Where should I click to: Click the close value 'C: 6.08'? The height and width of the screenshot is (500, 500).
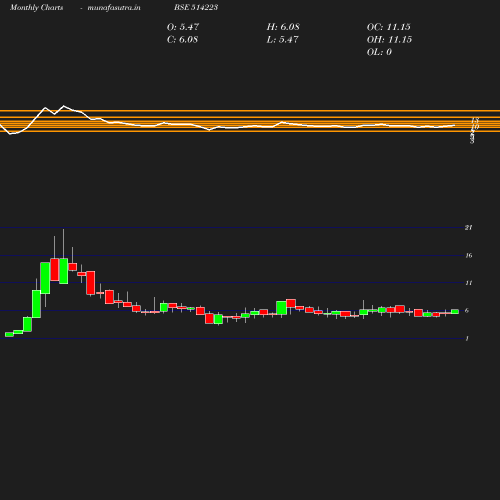pos(182,39)
